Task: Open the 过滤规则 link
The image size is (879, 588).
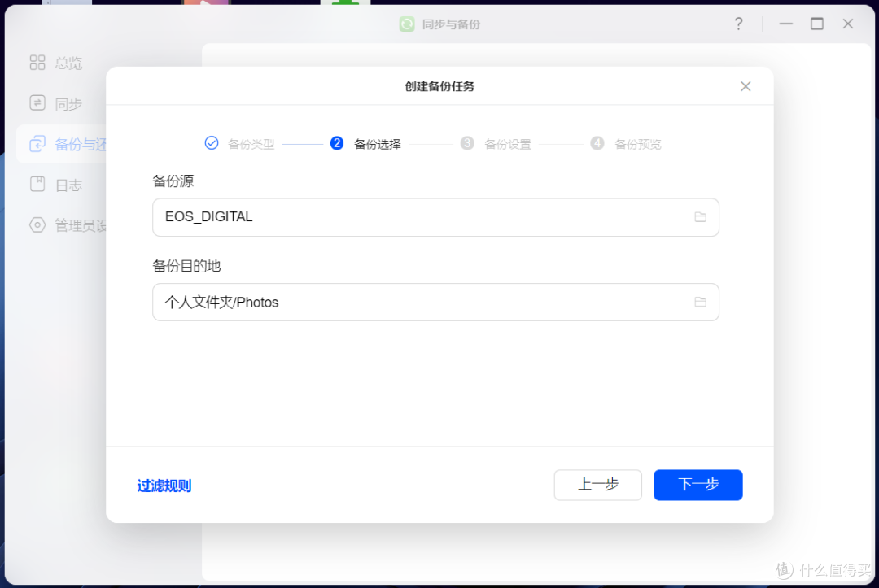Action: point(164,485)
